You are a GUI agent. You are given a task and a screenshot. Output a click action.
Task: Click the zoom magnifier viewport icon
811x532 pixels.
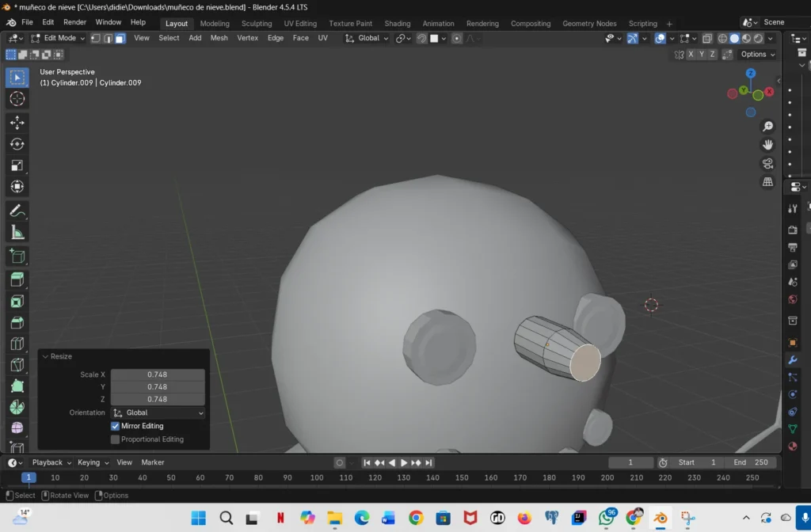(767, 127)
